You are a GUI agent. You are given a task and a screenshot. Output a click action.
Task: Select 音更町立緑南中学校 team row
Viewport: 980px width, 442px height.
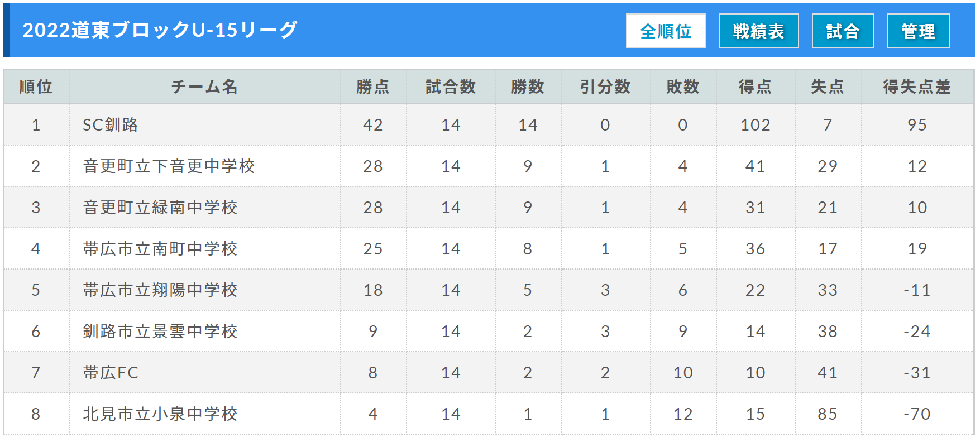[x=489, y=208]
